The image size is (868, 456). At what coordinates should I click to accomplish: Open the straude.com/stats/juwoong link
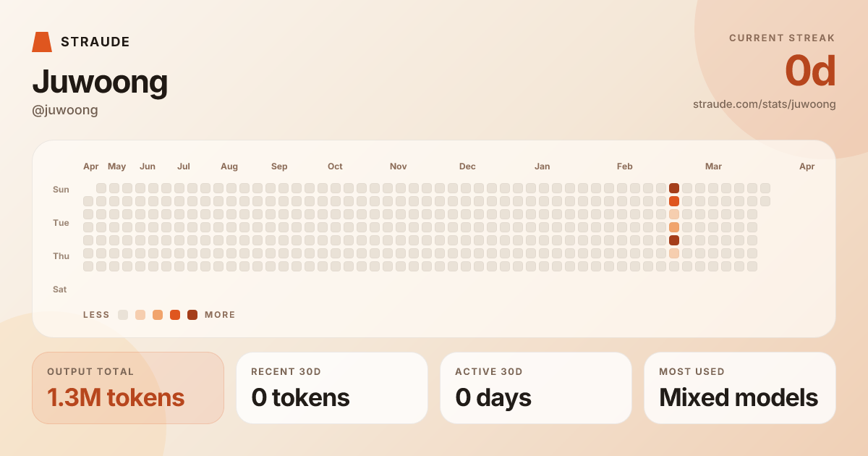(x=764, y=104)
